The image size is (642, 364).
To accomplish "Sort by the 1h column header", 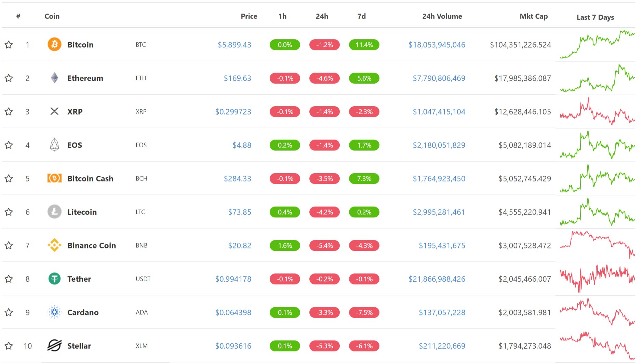I will pos(282,16).
